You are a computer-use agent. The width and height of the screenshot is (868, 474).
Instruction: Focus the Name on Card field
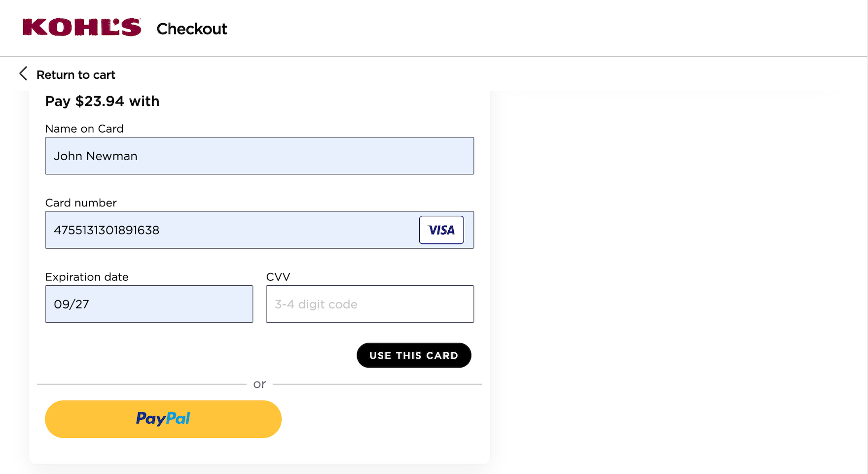(259, 156)
